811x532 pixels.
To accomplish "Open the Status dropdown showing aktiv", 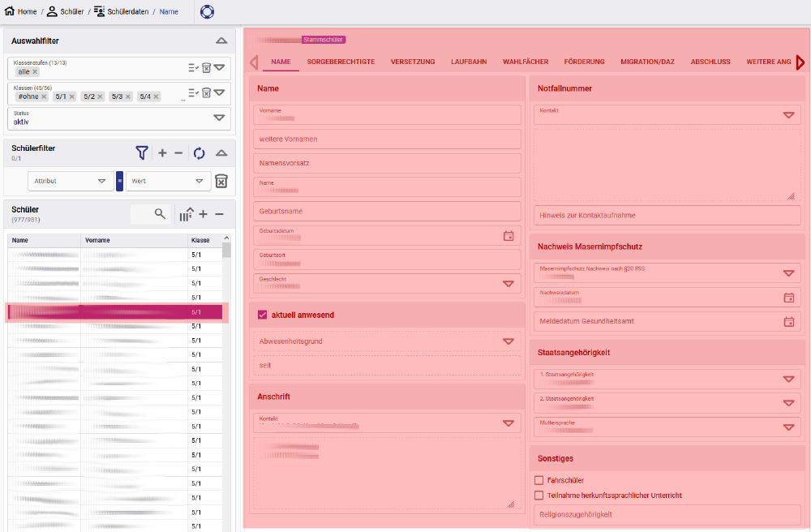I will [x=218, y=118].
